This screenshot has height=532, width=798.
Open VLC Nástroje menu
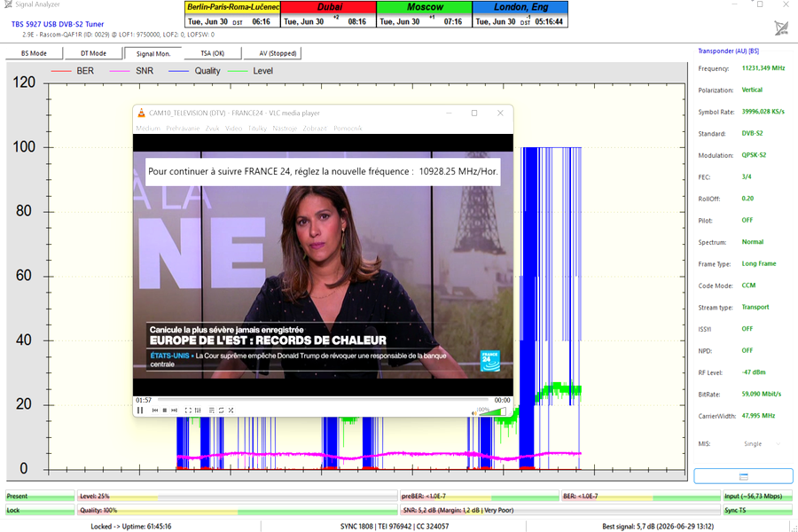pyautogui.click(x=285, y=129)
